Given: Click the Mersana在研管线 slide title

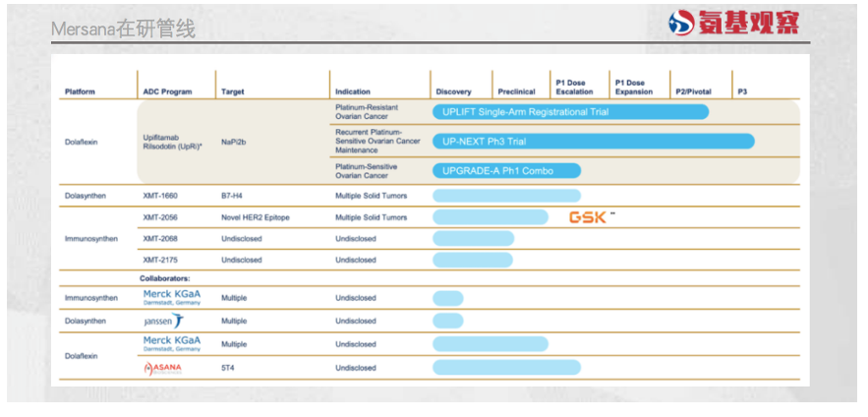Looking at the screenshot, I should click(x=123, y=30).
